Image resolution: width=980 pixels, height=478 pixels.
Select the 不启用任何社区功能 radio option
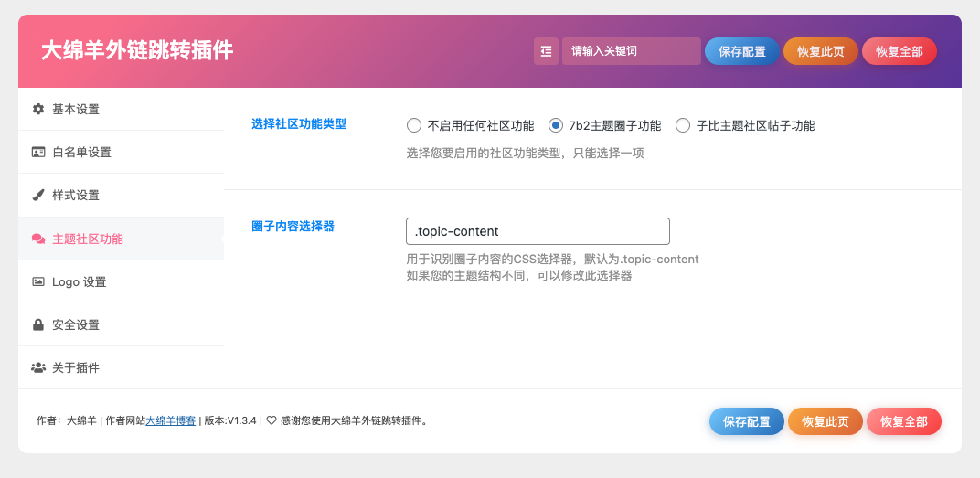click(414, 125)
